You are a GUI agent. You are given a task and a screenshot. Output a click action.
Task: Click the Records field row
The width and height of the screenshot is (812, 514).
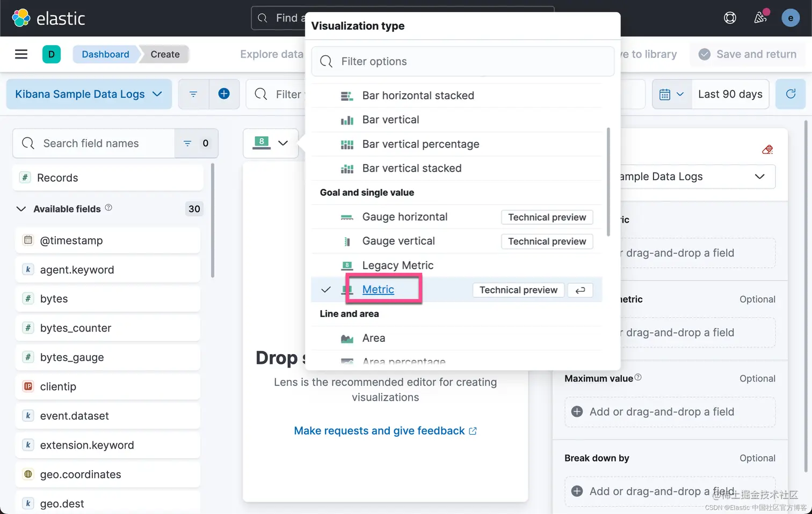[x=108, y=178]
